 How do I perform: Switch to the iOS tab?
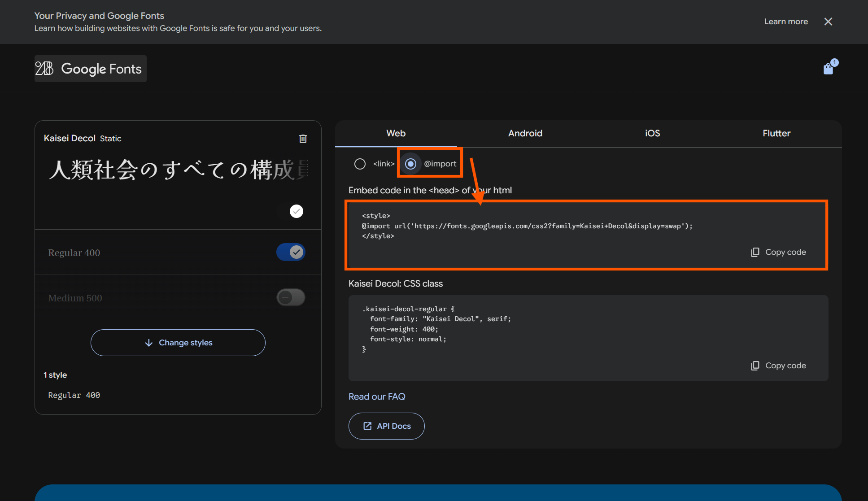click(x=652, y=133)
